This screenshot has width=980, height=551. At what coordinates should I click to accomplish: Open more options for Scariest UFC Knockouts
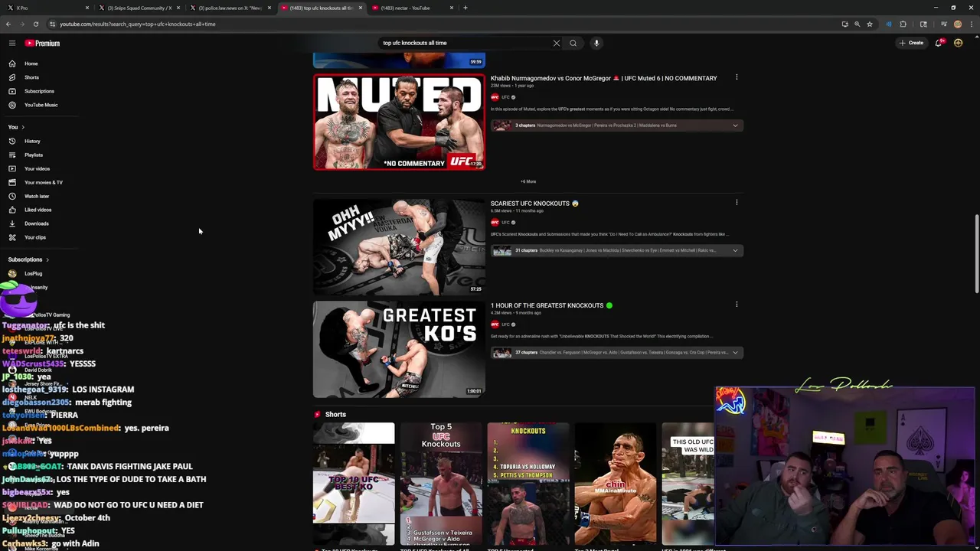pos(737,203)
